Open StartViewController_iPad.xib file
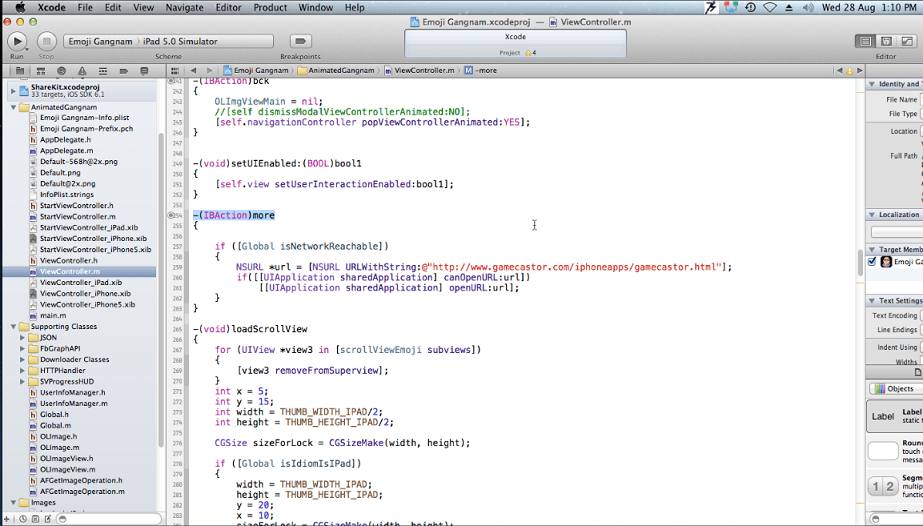The width and height of the screenshot is (923, 526). 89,228
